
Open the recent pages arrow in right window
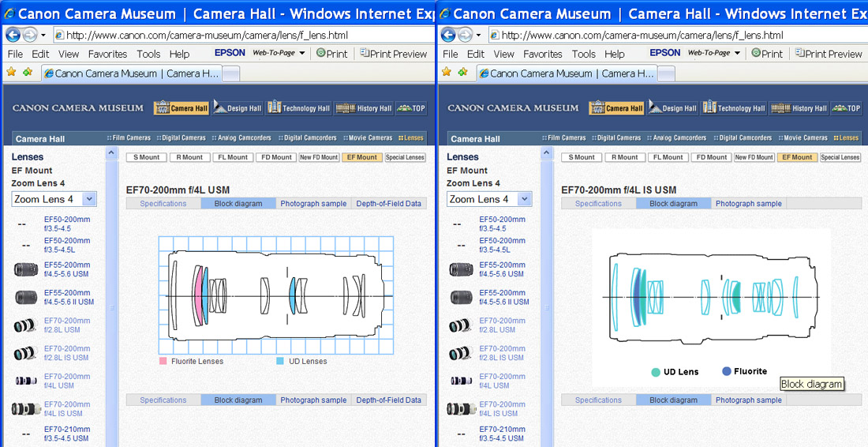click(x=478, y=35)
